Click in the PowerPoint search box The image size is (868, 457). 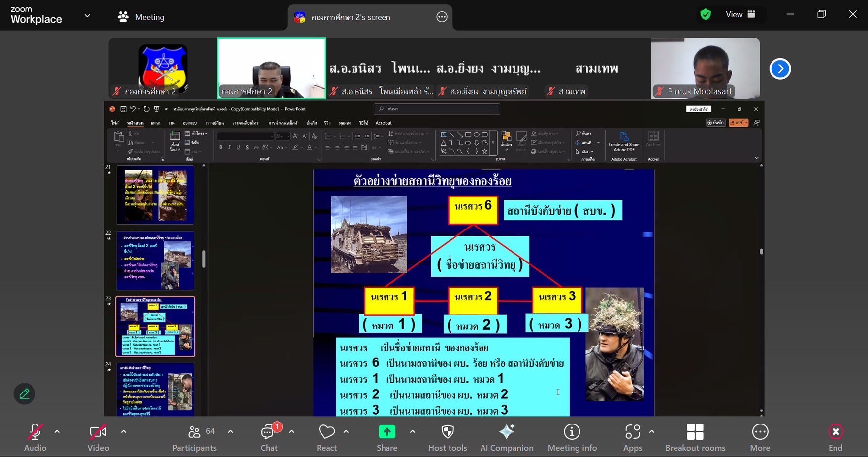coord(437,109)
